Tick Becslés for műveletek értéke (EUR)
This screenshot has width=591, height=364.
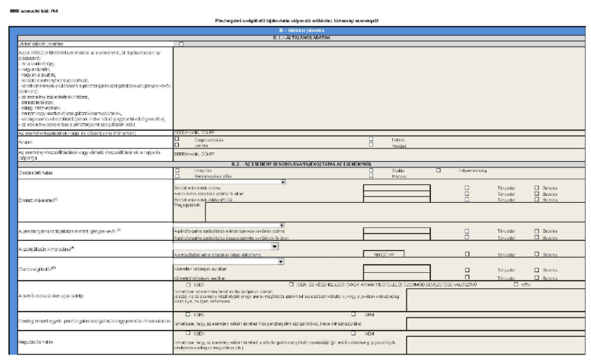tap(537, 199)
